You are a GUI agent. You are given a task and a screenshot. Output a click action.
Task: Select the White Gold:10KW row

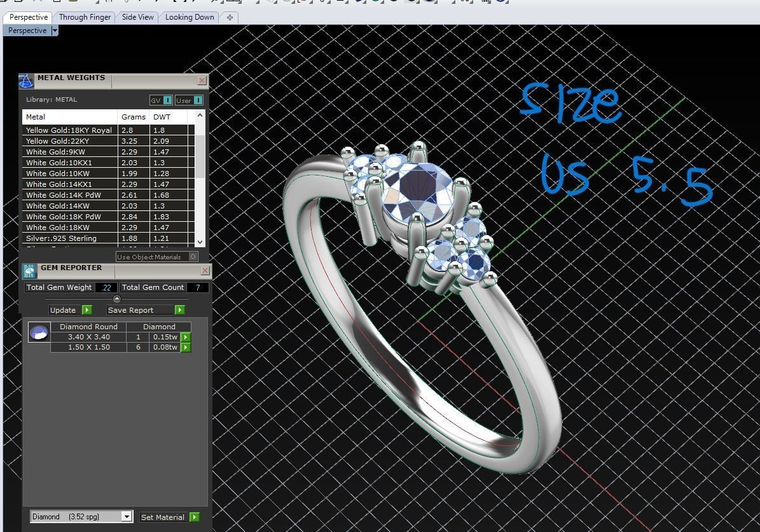(x=109, y=174)
